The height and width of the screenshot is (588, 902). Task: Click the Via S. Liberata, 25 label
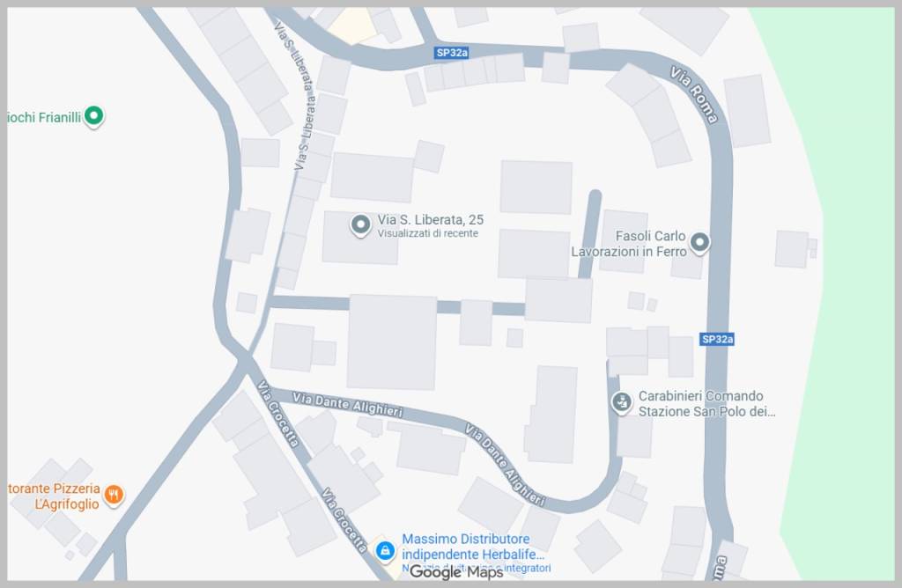[x=430, y=219]
